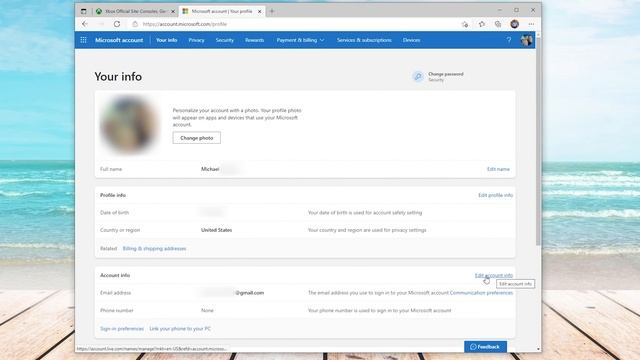Open the Collections icon in the toolbar
The width and height of the screenshot is (640, 360).
tap(498, 24)
